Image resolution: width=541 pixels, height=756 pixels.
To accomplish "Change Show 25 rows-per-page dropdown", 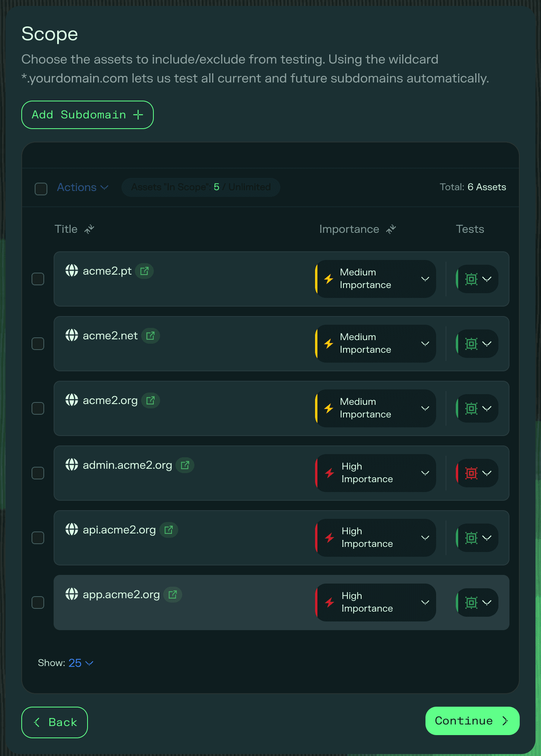I will (x=81, y=663).
